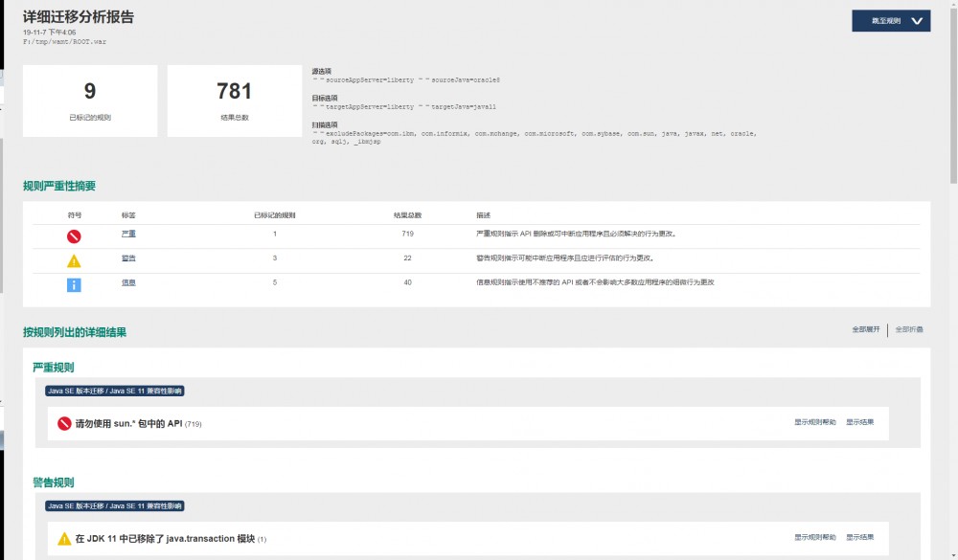The height and width of the screenshot is (560, 958).
Task: Click the Java SE 版本迁移 badge under 严重规则
Action: [75, 391]
